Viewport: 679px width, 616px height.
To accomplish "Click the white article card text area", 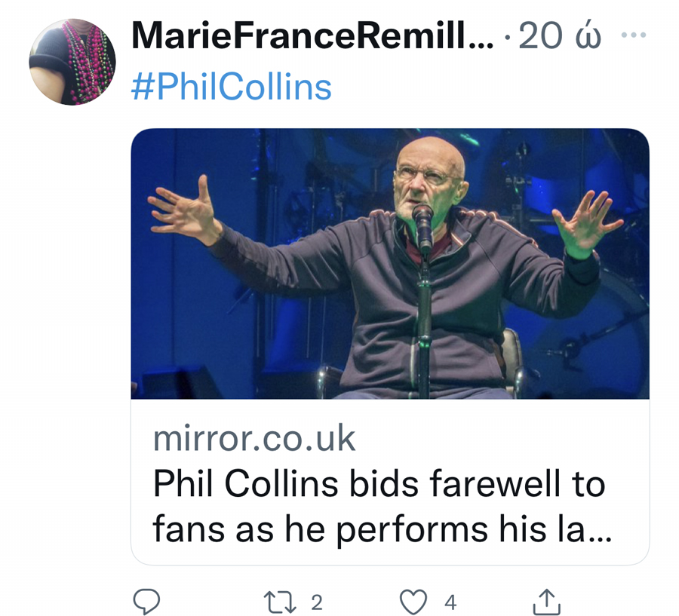I will pos(390,482).
